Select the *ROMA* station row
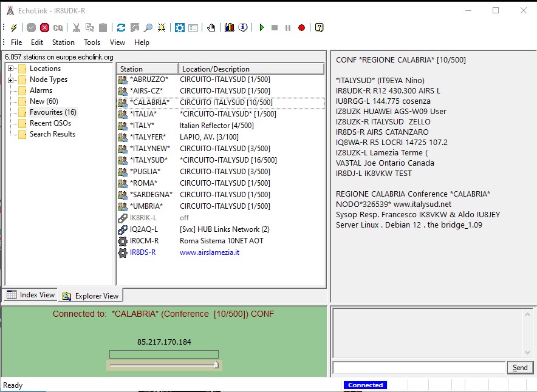The width and height of the screenshot is (537, 392). (x=221, y=183)
